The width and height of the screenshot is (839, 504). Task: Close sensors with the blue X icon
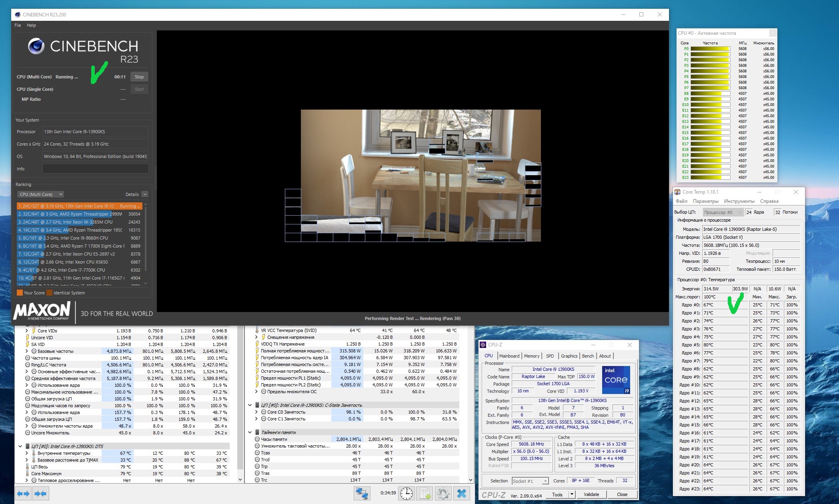pyautogui.click(x=461, y=494)
